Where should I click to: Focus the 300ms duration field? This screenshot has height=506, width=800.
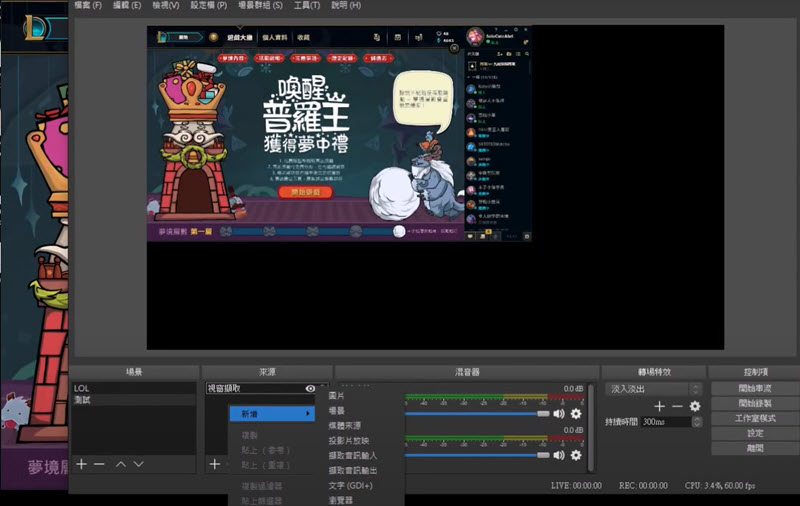[666, 422]
